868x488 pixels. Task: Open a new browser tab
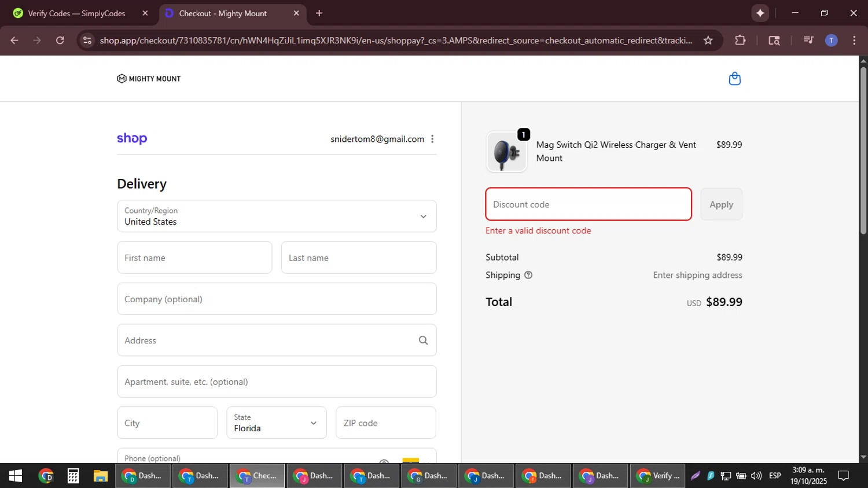[319, 13]
